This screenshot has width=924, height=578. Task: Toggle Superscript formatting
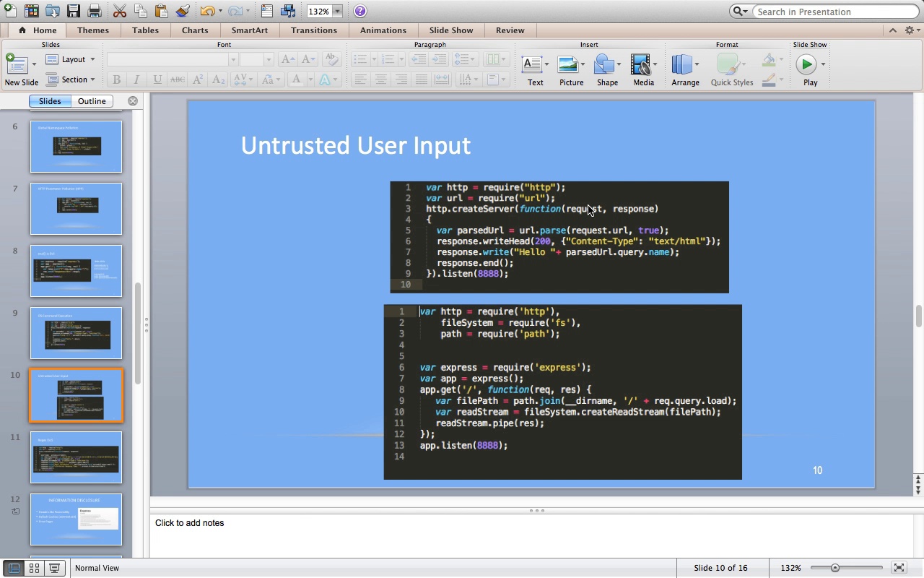(x=198, y=79)
